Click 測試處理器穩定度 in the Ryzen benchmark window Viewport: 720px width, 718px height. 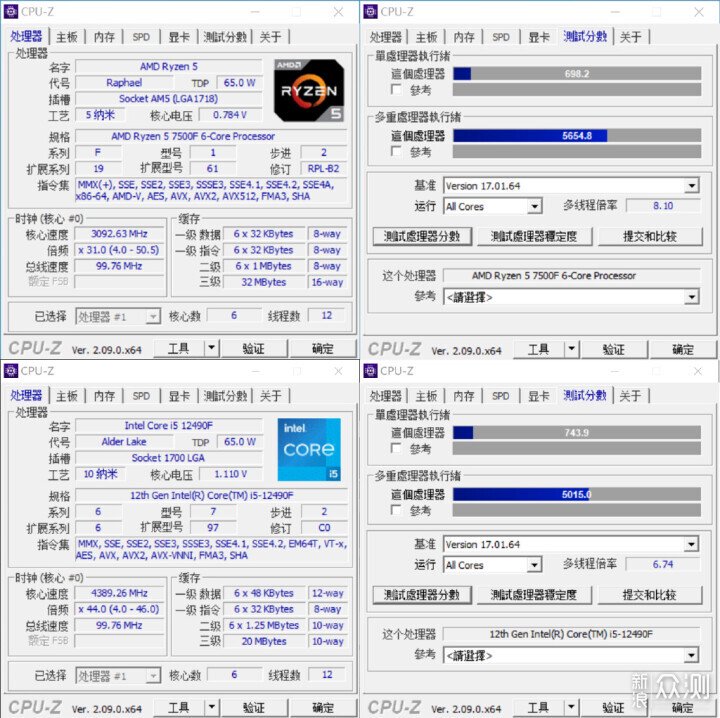534,236
